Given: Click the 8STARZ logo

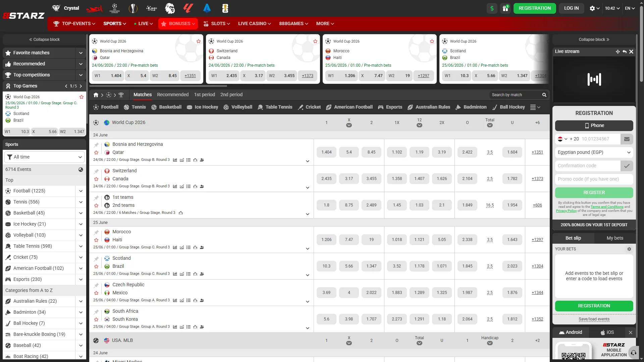Looking at the screenshot, I should pos(23,16).
